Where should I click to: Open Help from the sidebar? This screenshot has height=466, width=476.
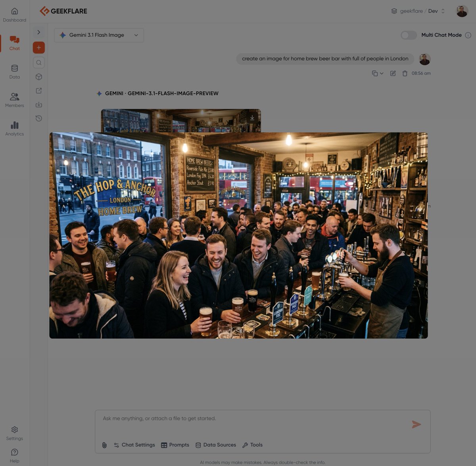[15, 456]
